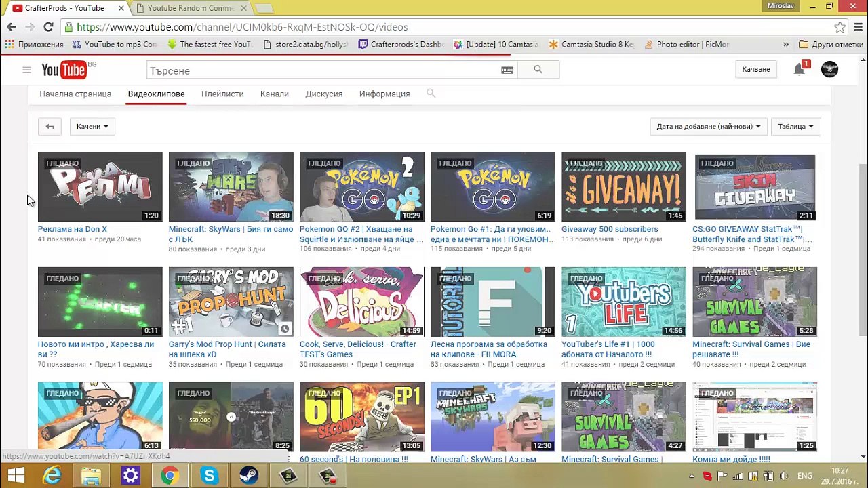Open the YouTube to mp3 bookmark
Viewport: 868px width, 488px height.
[114, 44]
